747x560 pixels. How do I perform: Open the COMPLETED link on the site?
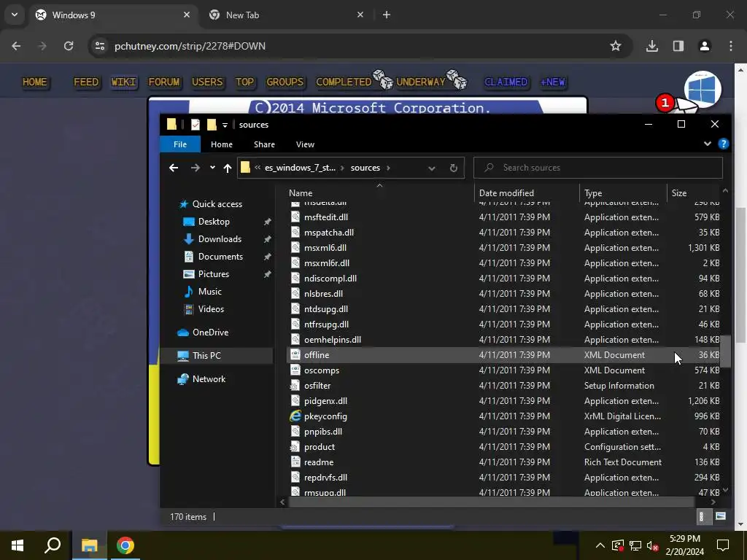coord(344,82)
